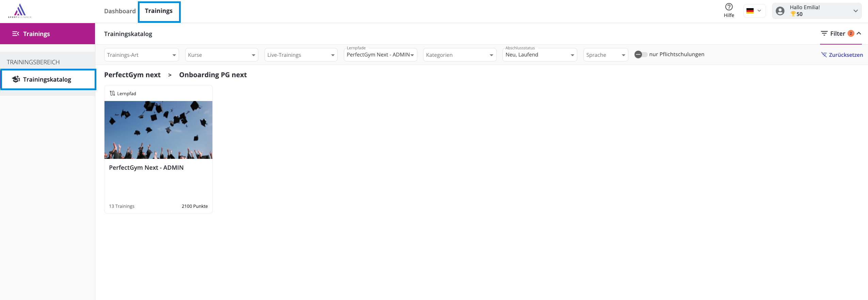Open the Kategorien dropdown
This screenshot has width=868, height=300.
click(460, 55)
